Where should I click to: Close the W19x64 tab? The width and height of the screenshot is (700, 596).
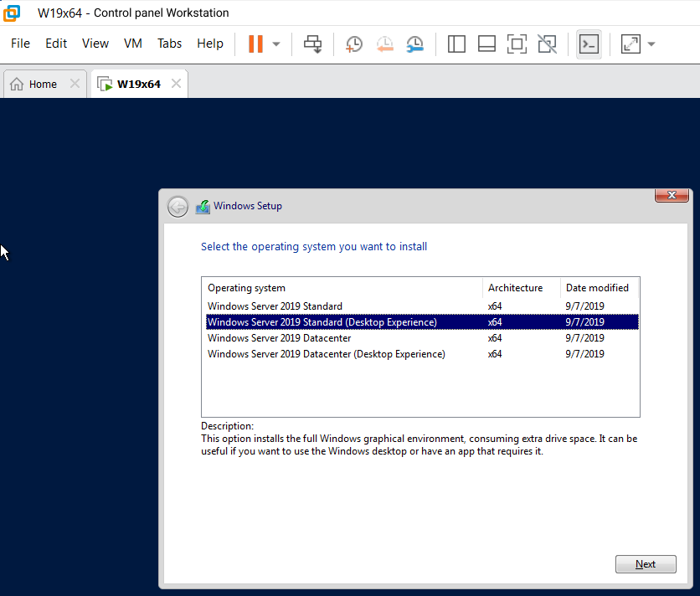click(176, 84)
